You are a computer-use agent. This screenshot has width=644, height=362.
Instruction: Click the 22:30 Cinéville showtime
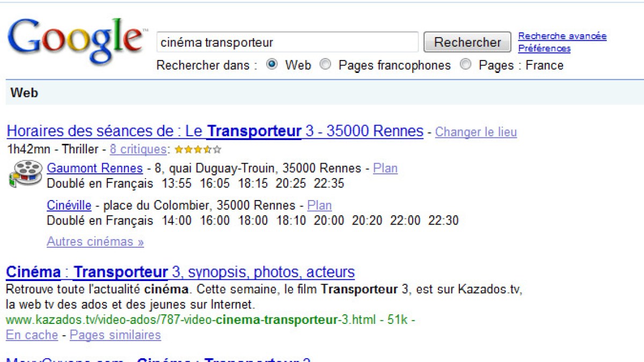(x=444, y=220)
